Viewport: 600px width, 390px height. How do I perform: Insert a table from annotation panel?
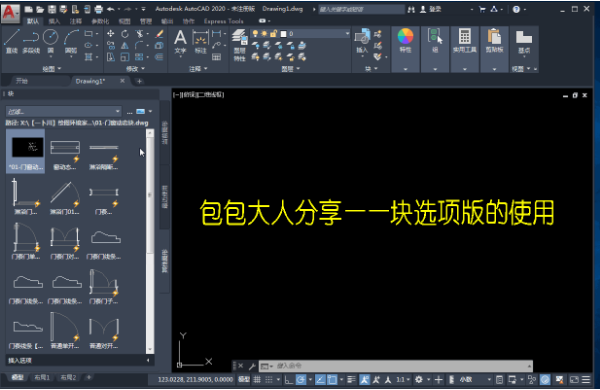(217, 57)
